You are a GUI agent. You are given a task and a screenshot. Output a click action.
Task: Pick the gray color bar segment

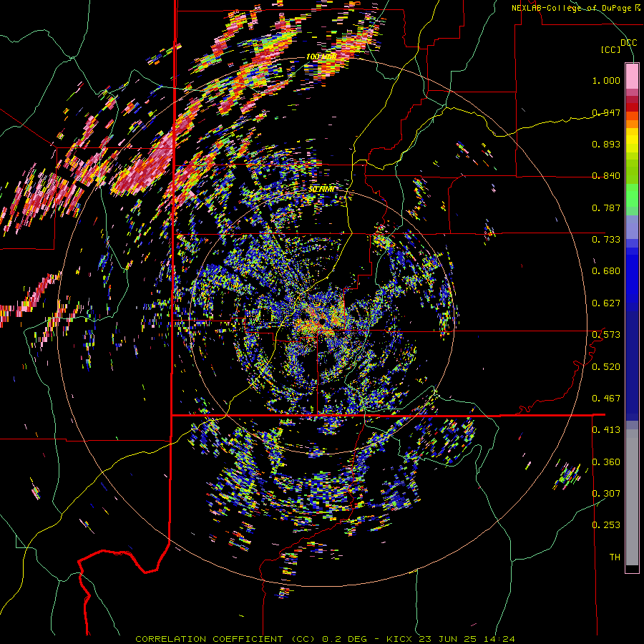click(632, 497)
